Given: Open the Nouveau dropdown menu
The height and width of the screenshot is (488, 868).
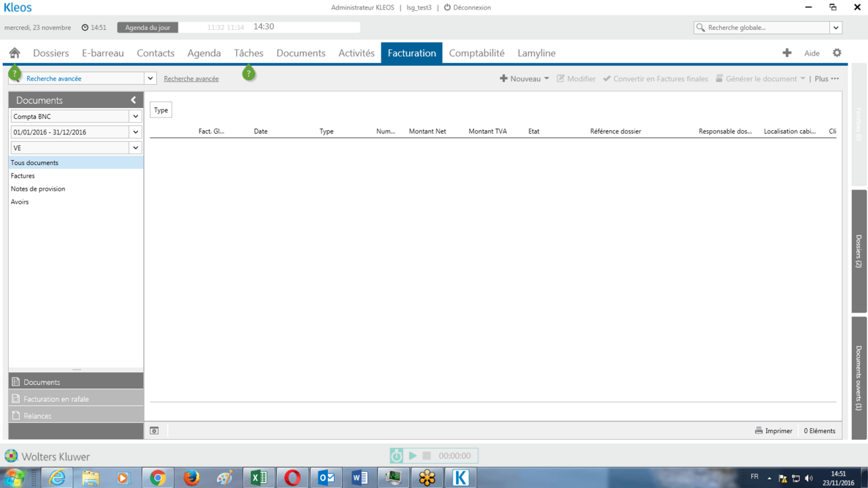Looking at the screenshot, I should click(x=525, y=79).
